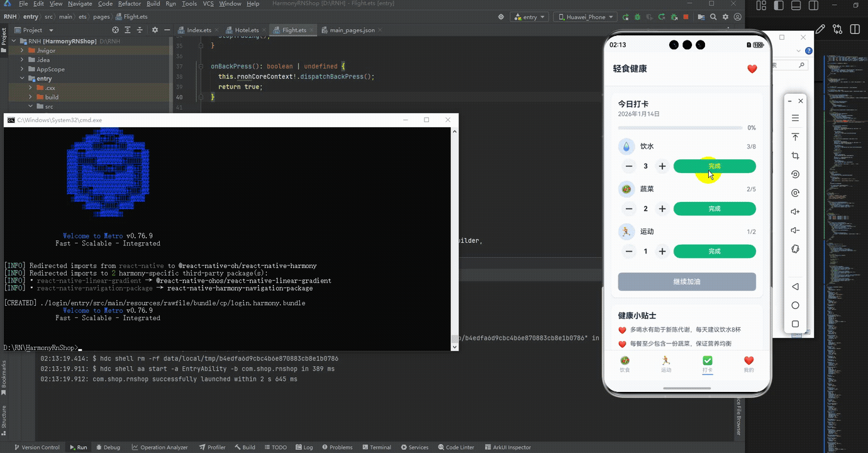Tap 完成 button for 运动 row
This screenshot has height=453, width=868.
[x=715, y=252]
